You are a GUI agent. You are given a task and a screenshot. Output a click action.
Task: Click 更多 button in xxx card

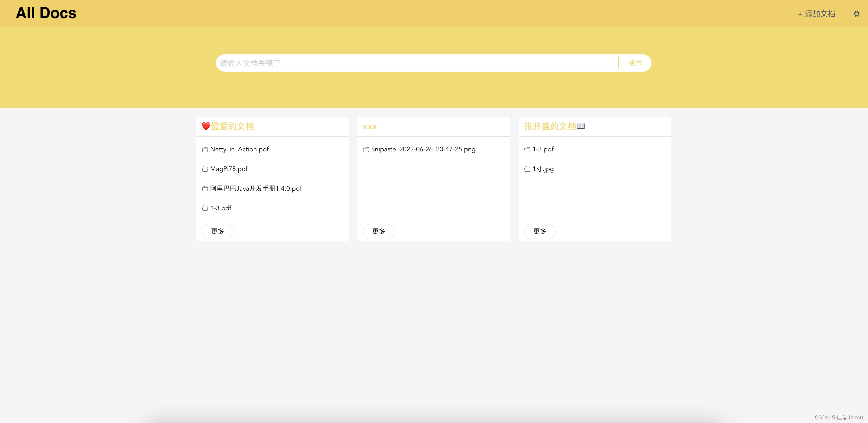pyautogui.click(x=378, y=231)
